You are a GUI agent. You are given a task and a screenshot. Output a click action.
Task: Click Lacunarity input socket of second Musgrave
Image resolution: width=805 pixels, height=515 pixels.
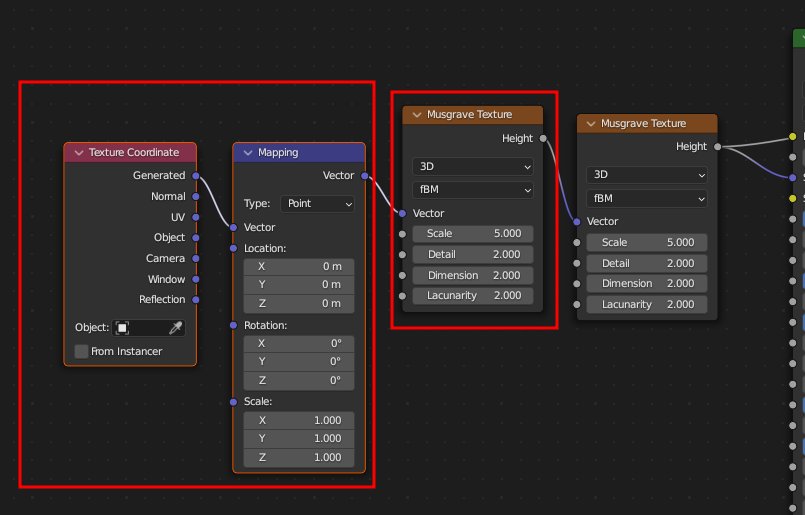[x=577, y=304]
